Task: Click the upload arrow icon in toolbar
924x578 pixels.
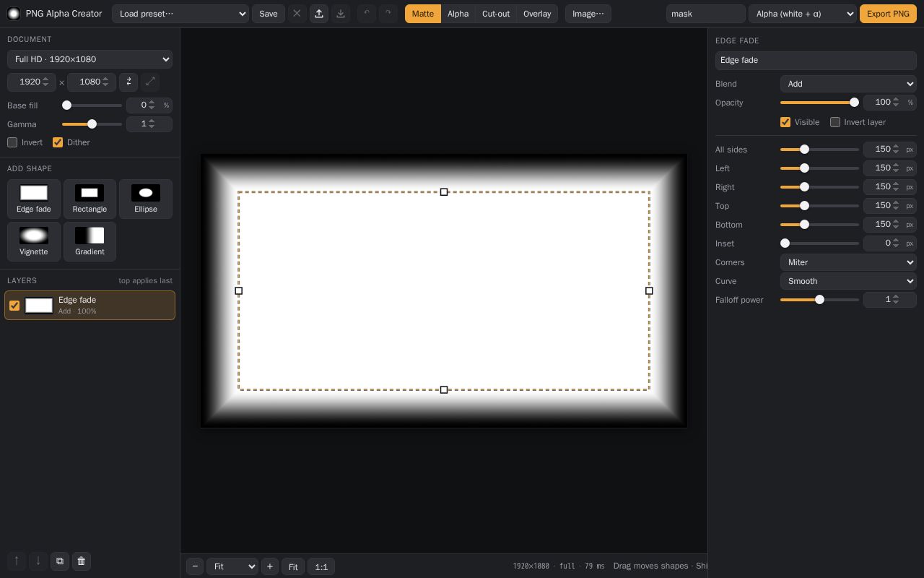Action: [319, 14]
